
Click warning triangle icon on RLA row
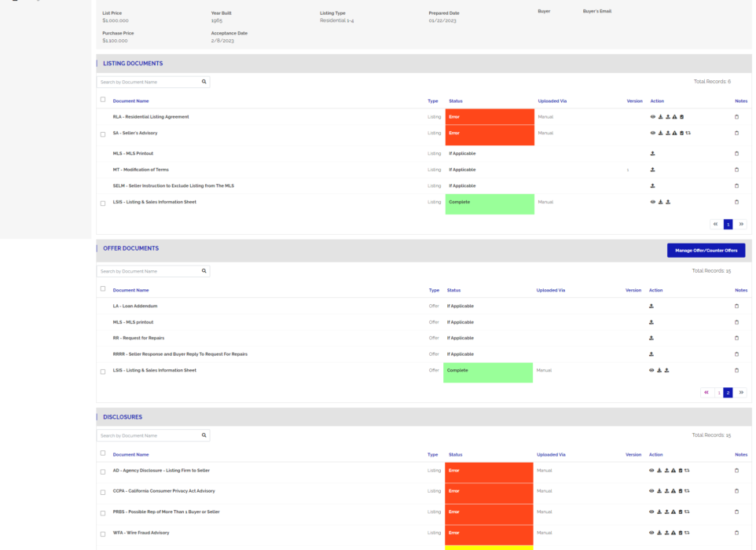[x=674, y=117]
